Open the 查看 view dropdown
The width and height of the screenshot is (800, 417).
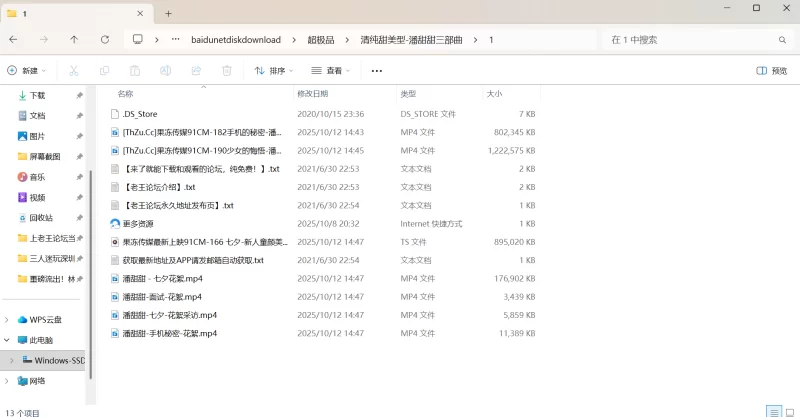coord(332,71)
